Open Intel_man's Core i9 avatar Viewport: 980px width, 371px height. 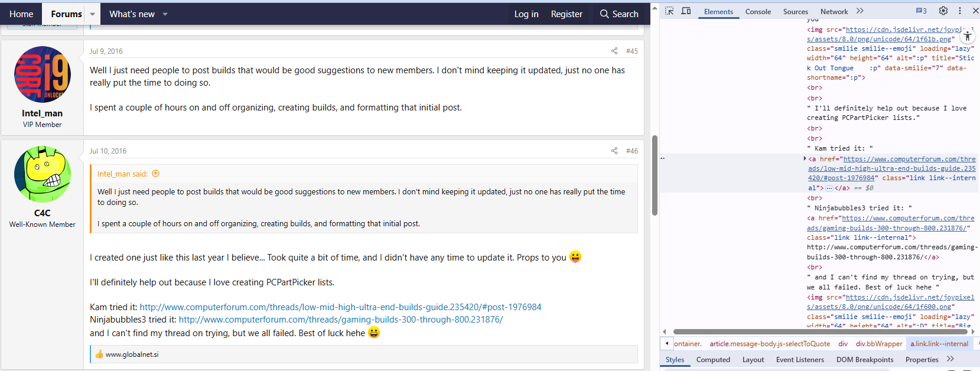[x=43, y=74]
